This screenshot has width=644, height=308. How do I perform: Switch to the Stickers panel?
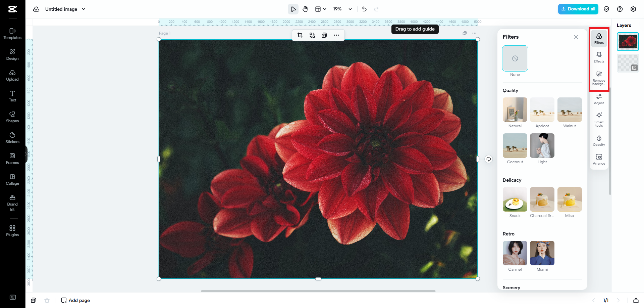click(x=12, y=138)
